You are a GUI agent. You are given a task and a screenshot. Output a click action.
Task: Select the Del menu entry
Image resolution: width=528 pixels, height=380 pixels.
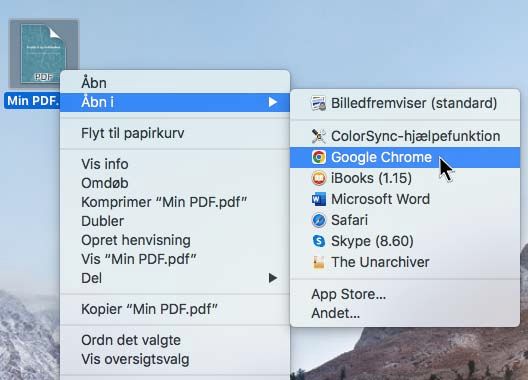pos(175,278)
